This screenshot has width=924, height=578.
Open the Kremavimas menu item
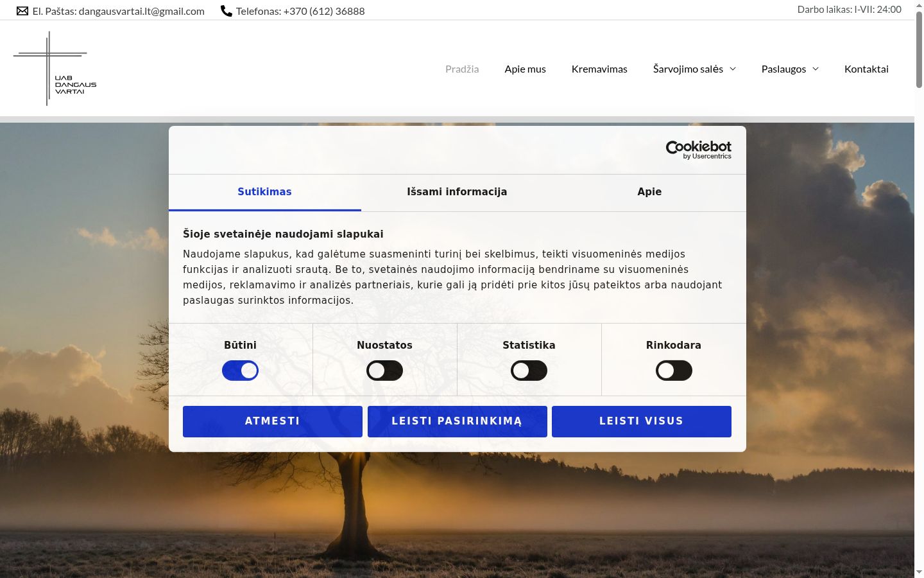coord(599,69)
